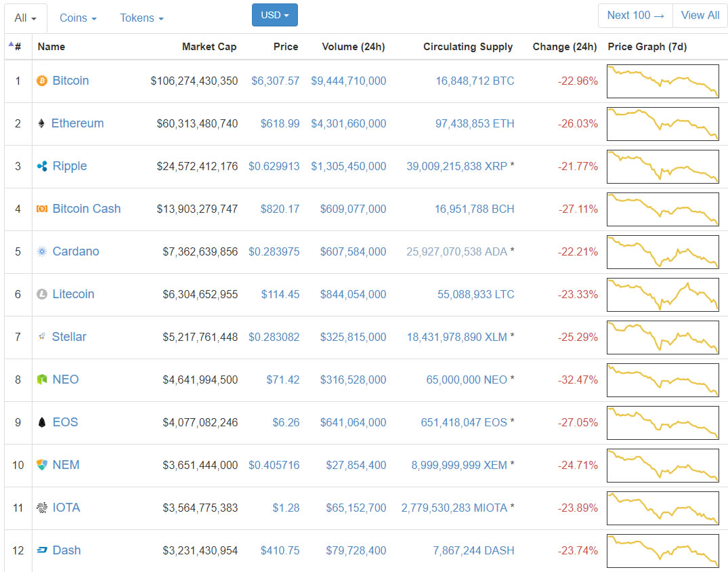Click the Cardano logo icon
The height and width of the screenshot is (572, 728).
point(41,251)
